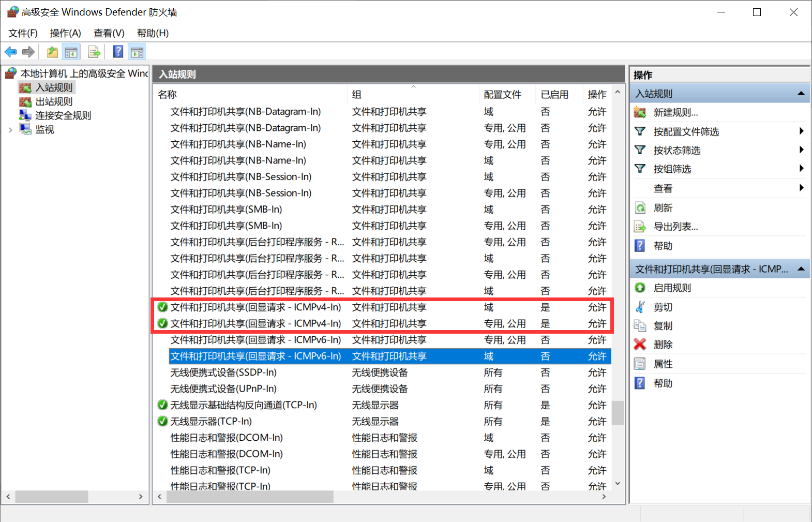Click the red X 删除 icon

pyautogui.click(x=640, y=344)
